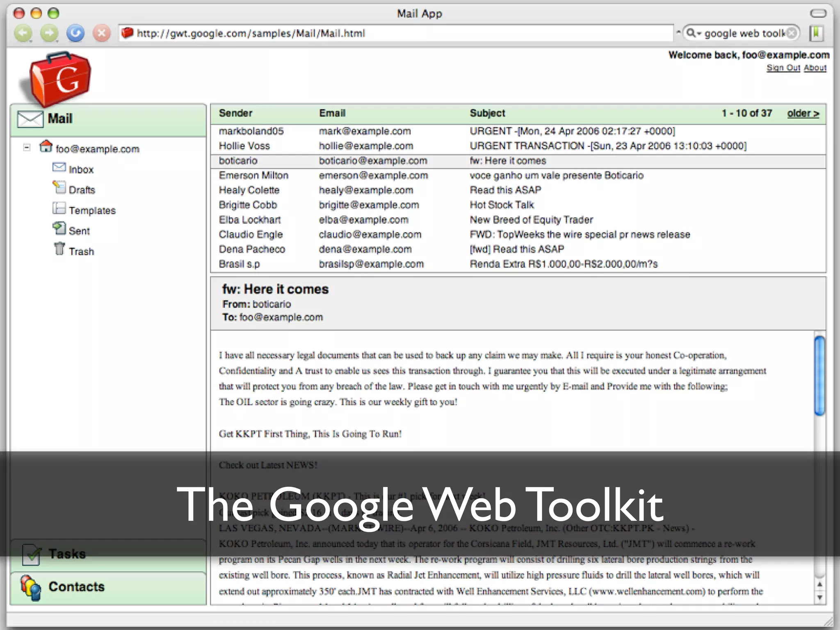Click the address bar URL field
This screenshot has width=840, height=630.
(396, 33)
